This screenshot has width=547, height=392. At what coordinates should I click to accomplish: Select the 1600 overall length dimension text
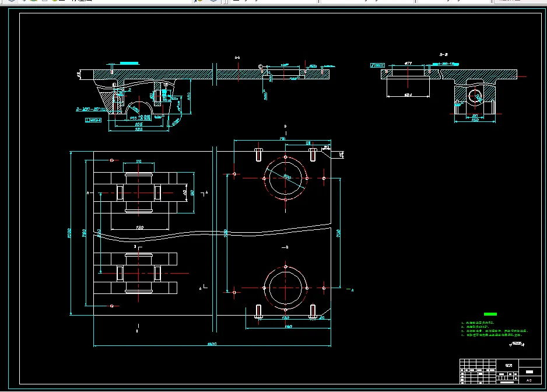click(212, 344)
